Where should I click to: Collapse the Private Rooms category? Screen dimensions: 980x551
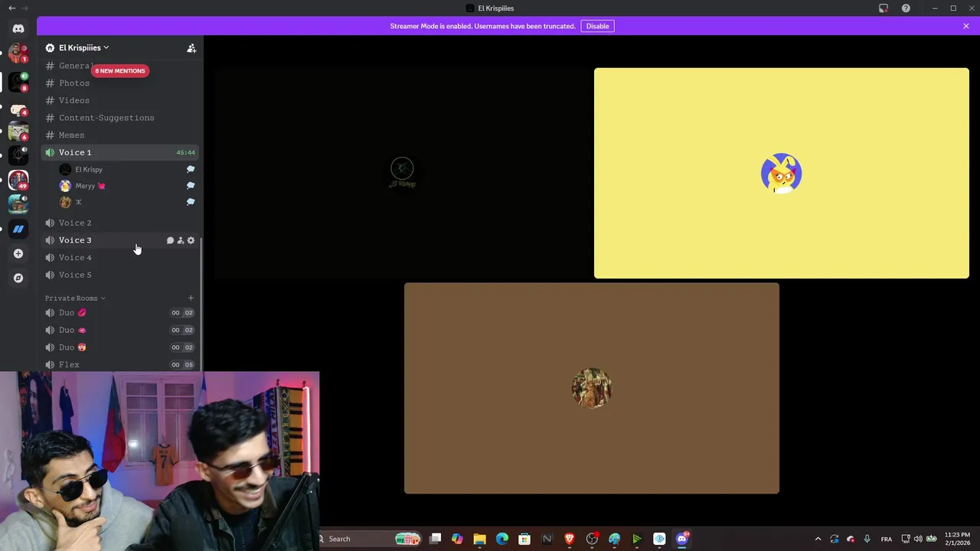click(x=75, y=298)
